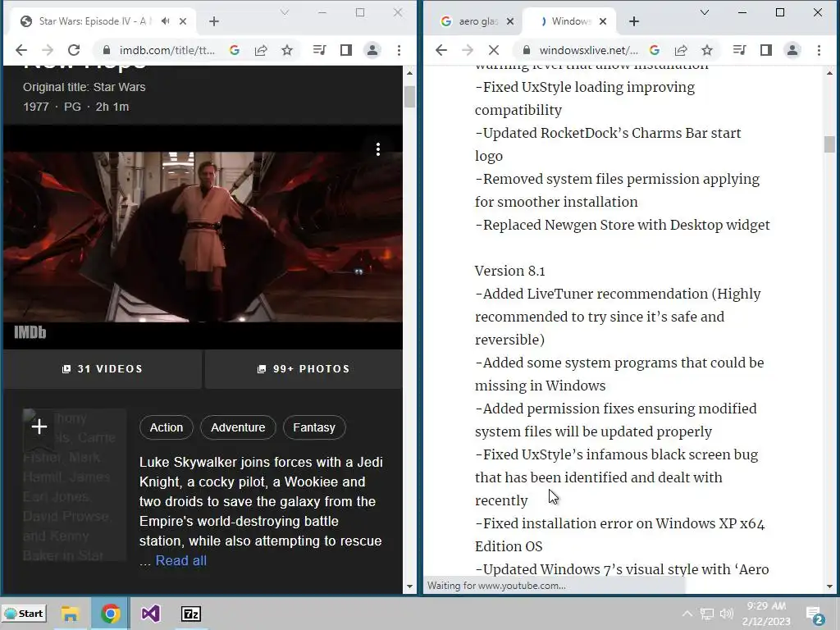Open Chrome menu in windowsxlive window
The width and height of the screenshot is (840, 630).
coord(819,50)
